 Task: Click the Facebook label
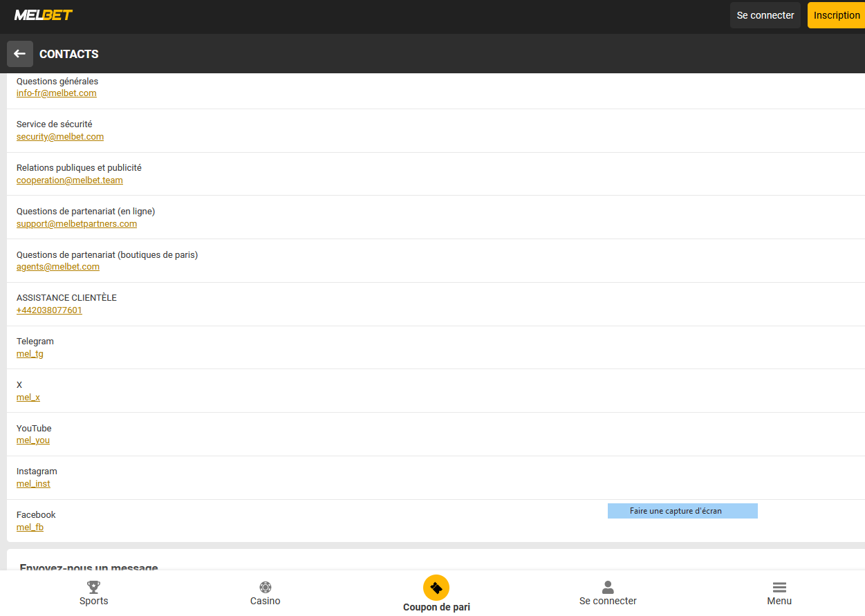tap(36, 515)
